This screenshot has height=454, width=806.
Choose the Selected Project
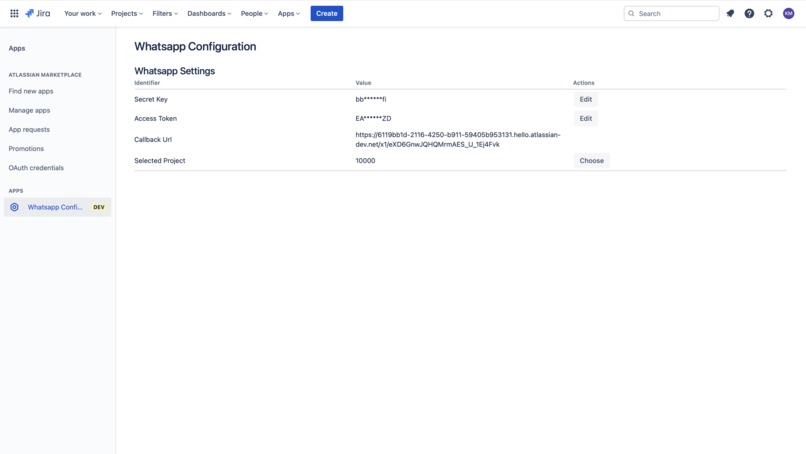tap(592, 160)
